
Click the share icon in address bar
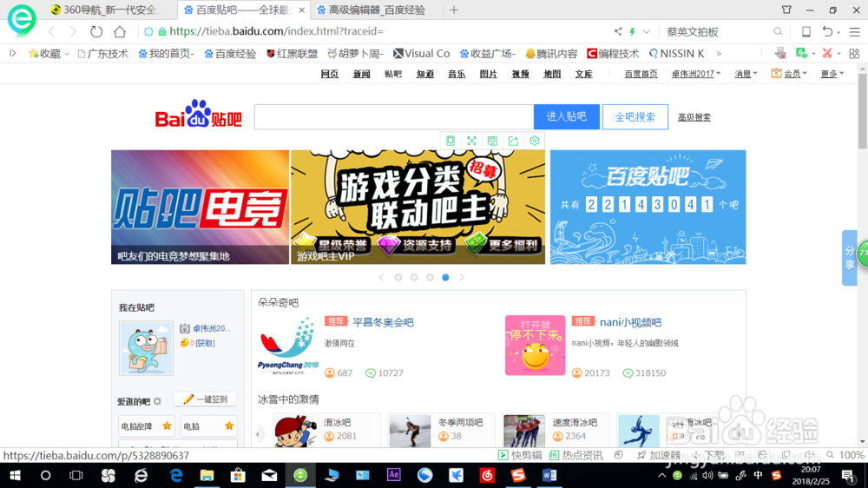coord(618,31)
